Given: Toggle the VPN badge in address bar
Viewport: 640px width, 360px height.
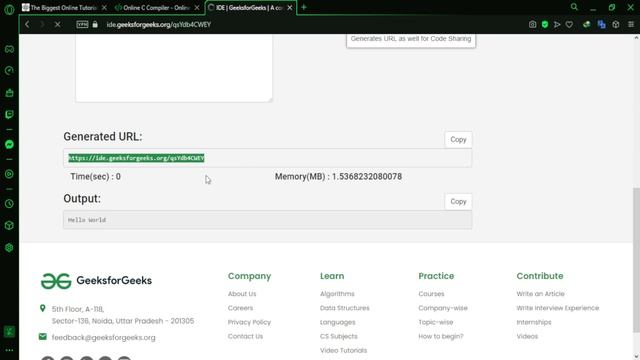Looking at the screenshot, I should point(82,24).
